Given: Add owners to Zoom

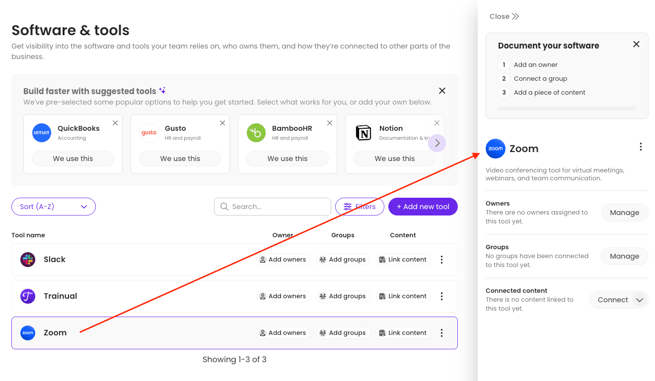Looking at the screenshot, I should 283,333.
